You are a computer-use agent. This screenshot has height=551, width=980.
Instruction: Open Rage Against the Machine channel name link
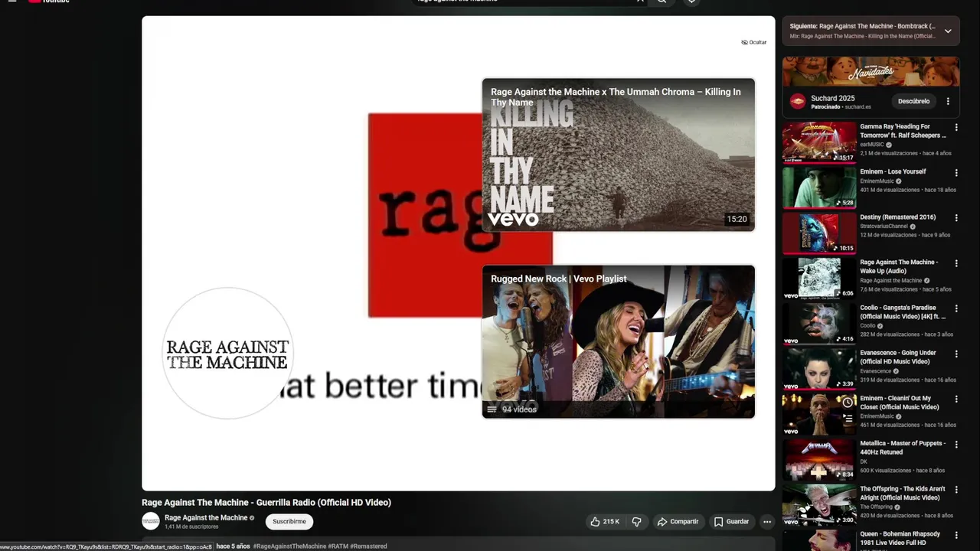206,518
